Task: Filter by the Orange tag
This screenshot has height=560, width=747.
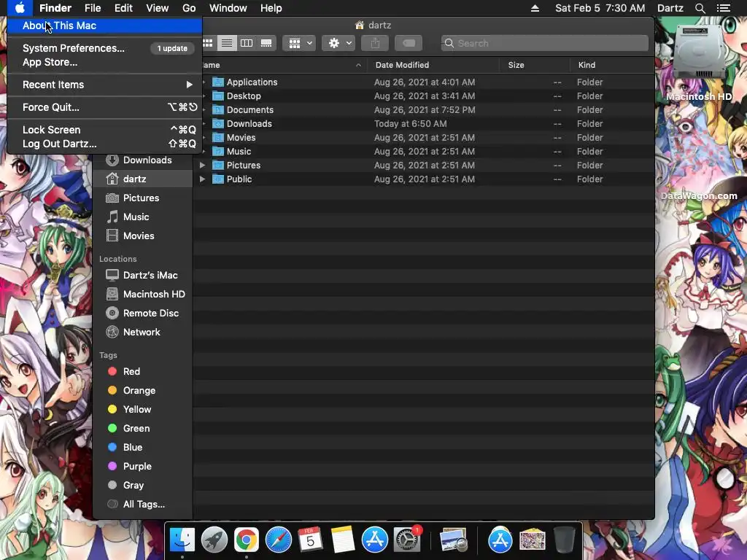Action: tap(143, 391)
